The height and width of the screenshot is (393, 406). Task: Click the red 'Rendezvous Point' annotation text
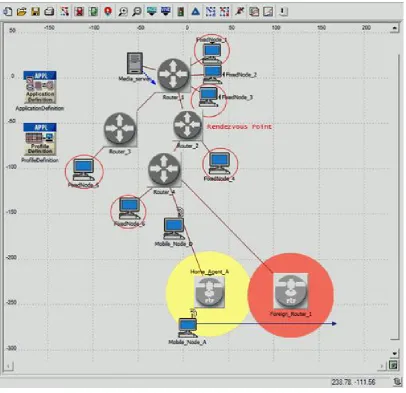239,127
